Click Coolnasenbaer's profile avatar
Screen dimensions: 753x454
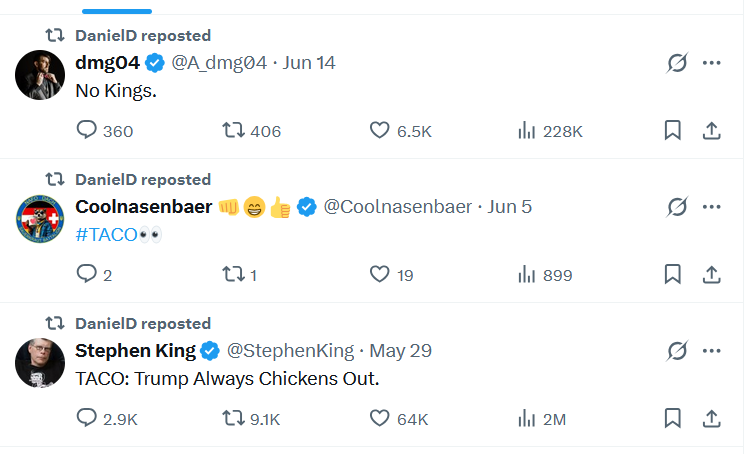point(40,219)
